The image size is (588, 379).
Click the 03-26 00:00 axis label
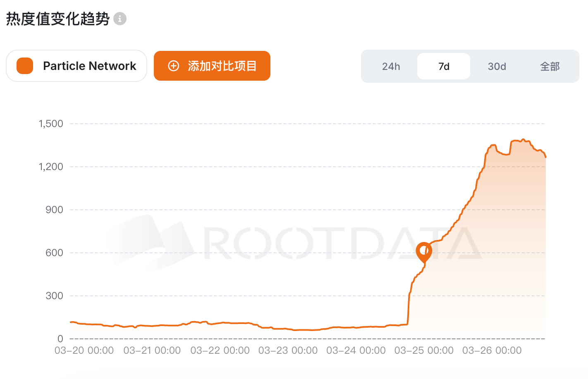tap(492, 350)
